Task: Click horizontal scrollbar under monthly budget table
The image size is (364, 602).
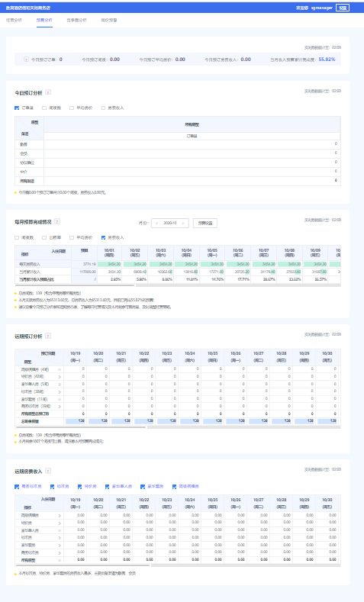Action: coord(75,285)
